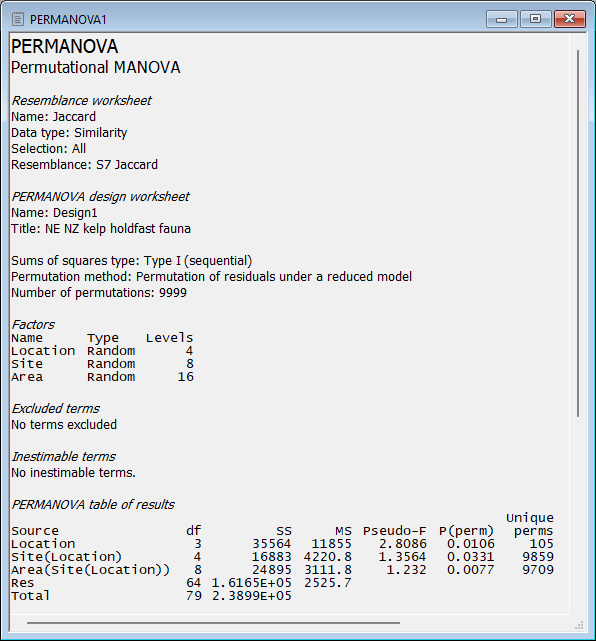This screenshot has height=641, width=596.
Task: Click the P(perm) value 0.0106
Action: [471, 544]
